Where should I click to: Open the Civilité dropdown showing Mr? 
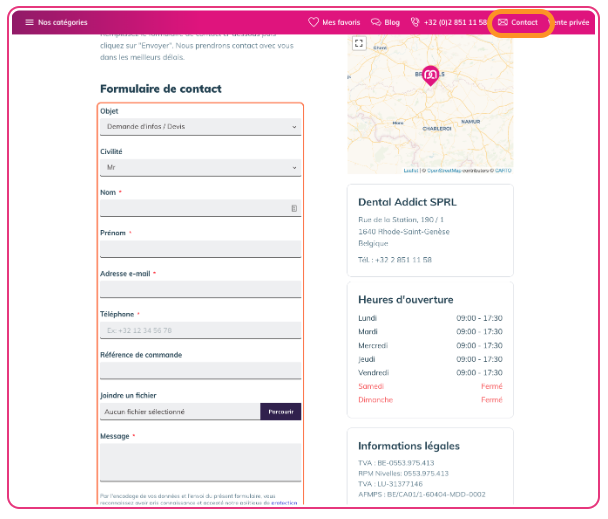coord(200,168)
